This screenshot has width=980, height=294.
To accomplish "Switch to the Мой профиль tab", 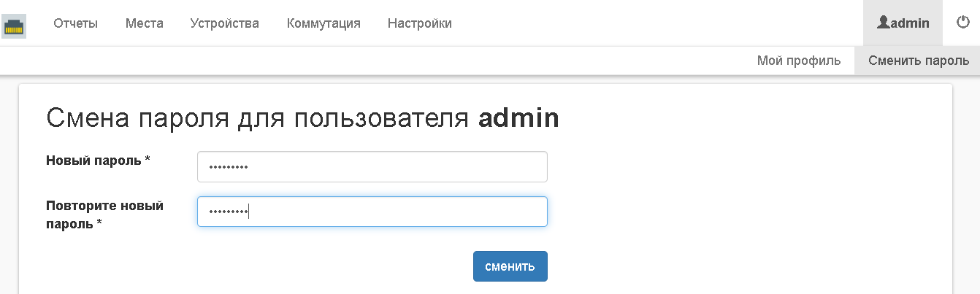I will point(799,61).
